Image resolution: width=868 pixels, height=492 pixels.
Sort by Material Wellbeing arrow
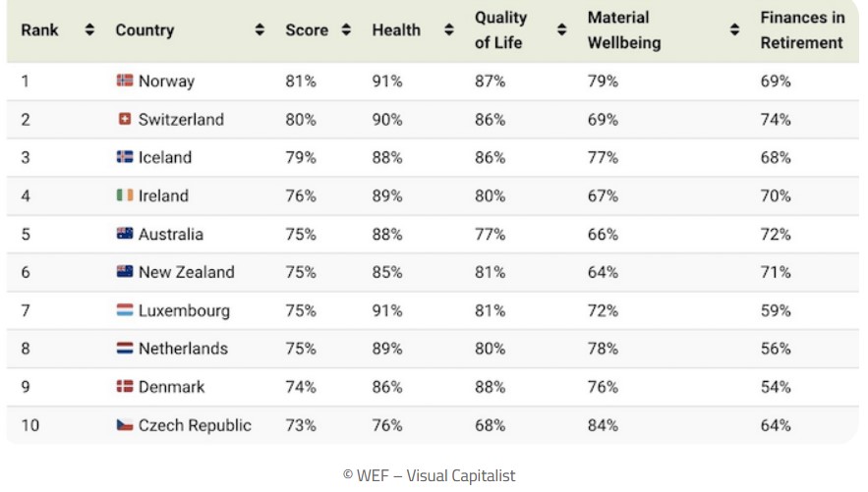[x=734, y=29]
